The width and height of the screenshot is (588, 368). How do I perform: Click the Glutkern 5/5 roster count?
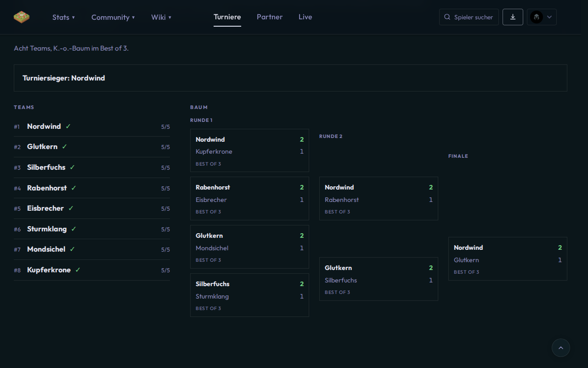165,147
